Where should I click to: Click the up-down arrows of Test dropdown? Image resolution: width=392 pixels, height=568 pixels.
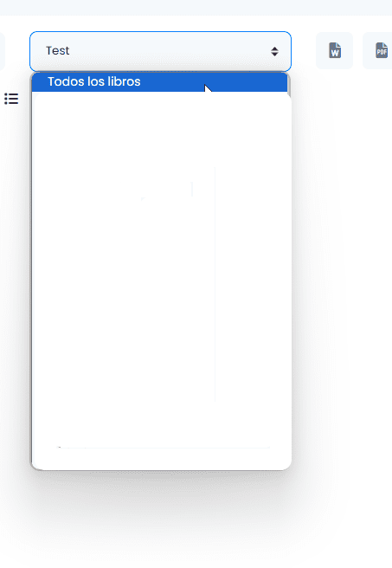pos(274,51)
